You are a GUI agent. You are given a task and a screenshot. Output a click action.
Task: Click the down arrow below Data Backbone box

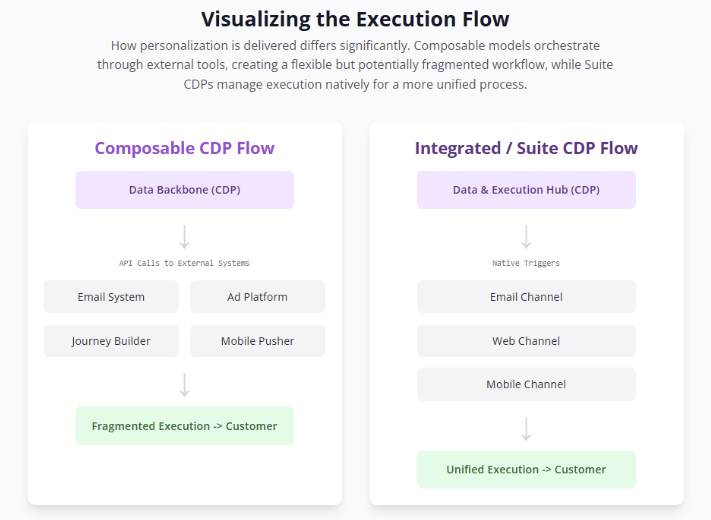pos(184,237)
